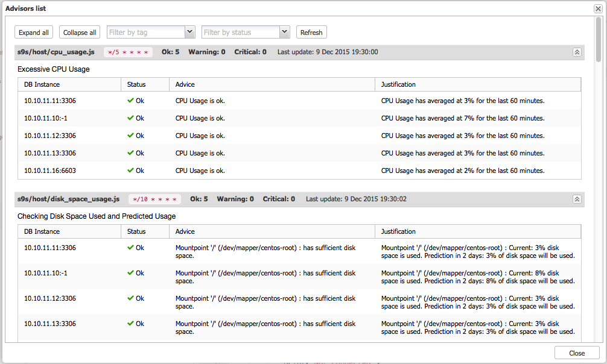Click the green check for 10.10.11.13:3306 disk row
Image resolution: width=607 pixels, height=364 pixels.
(130, 324)
